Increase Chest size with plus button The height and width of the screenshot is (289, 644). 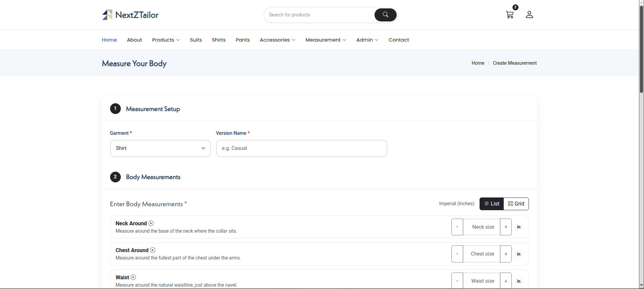506,254
